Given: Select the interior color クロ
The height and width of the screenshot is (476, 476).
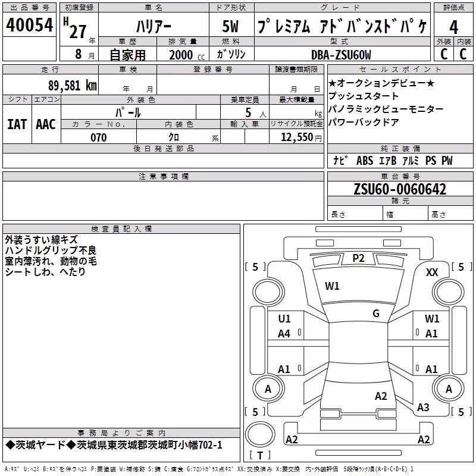Looking at the screenshot, I should click(174, 137).
